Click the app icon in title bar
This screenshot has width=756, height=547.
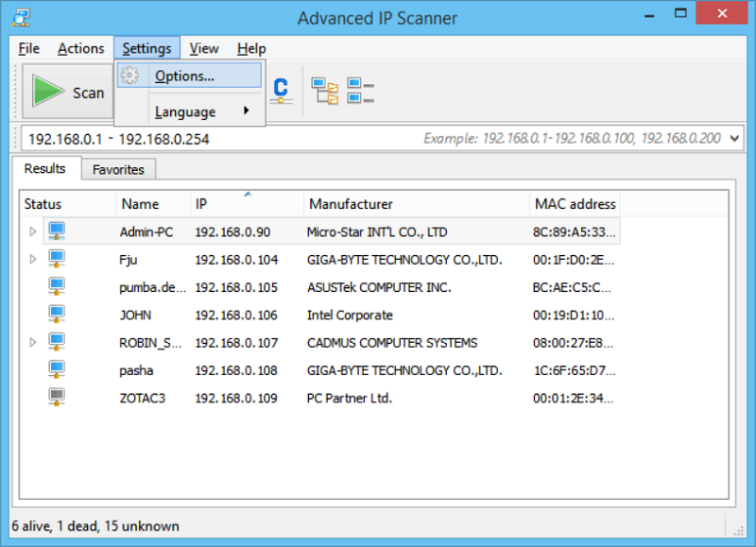coord(20,18)
